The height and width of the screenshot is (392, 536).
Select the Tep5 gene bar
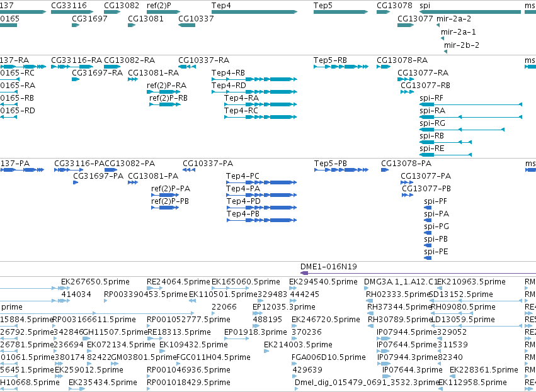pos(341,12)
